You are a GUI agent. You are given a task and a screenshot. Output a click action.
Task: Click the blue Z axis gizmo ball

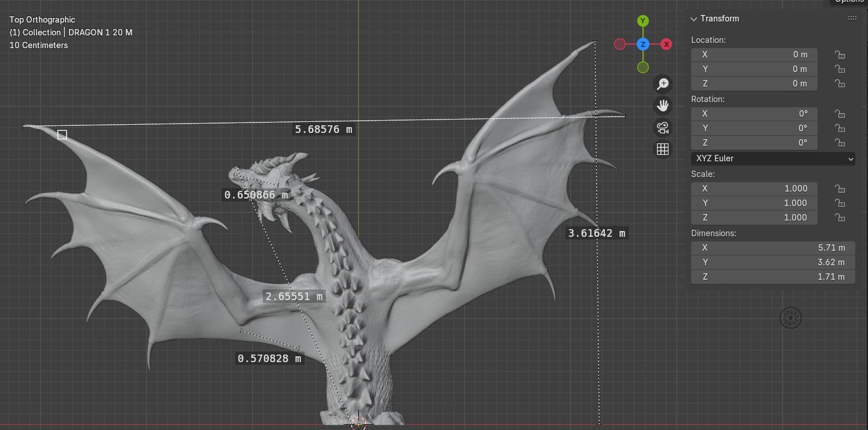642,44
